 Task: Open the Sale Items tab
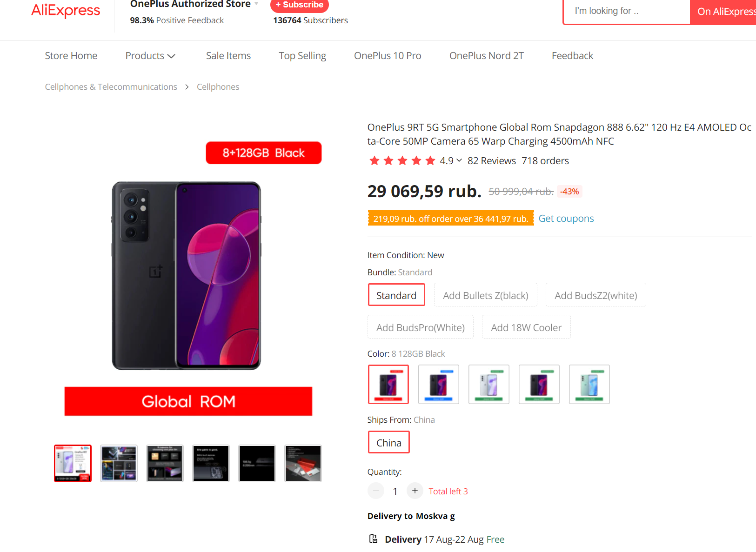coord(228,56)
